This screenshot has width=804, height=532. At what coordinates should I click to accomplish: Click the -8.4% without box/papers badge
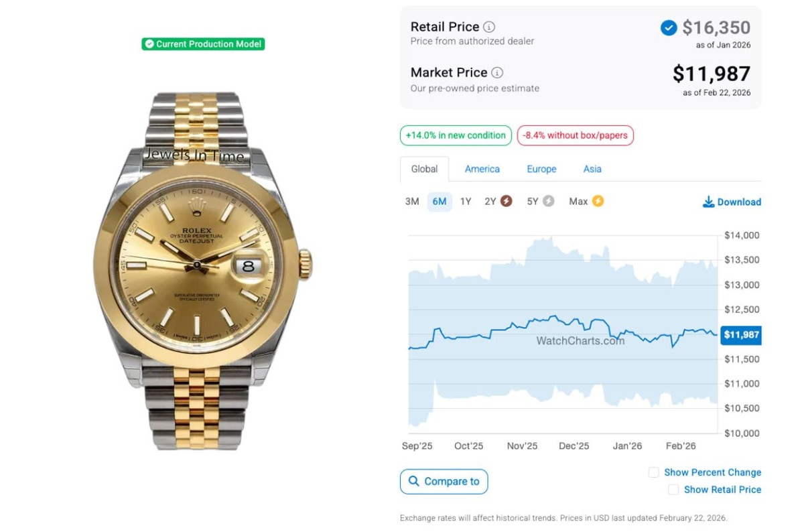pyautogui.click(x=575, y=135)
